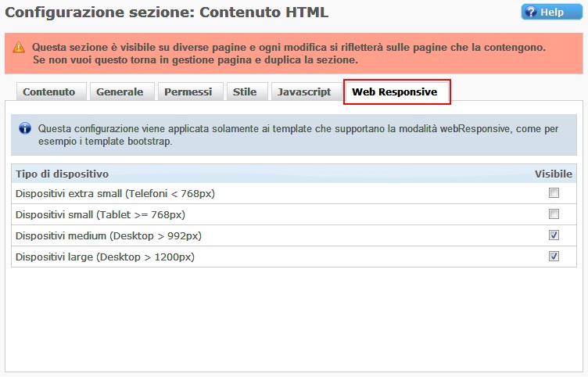Enable visibility for extra small devices

click(x=554, y=193)
